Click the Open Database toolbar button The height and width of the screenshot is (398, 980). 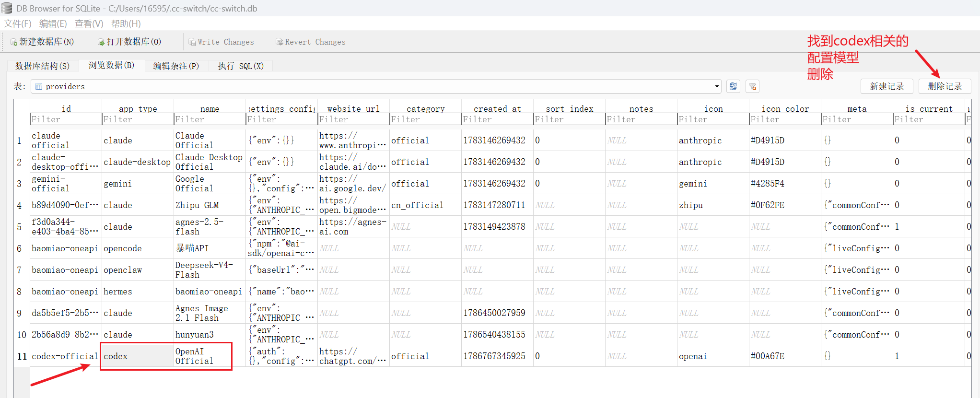point(129,42)
